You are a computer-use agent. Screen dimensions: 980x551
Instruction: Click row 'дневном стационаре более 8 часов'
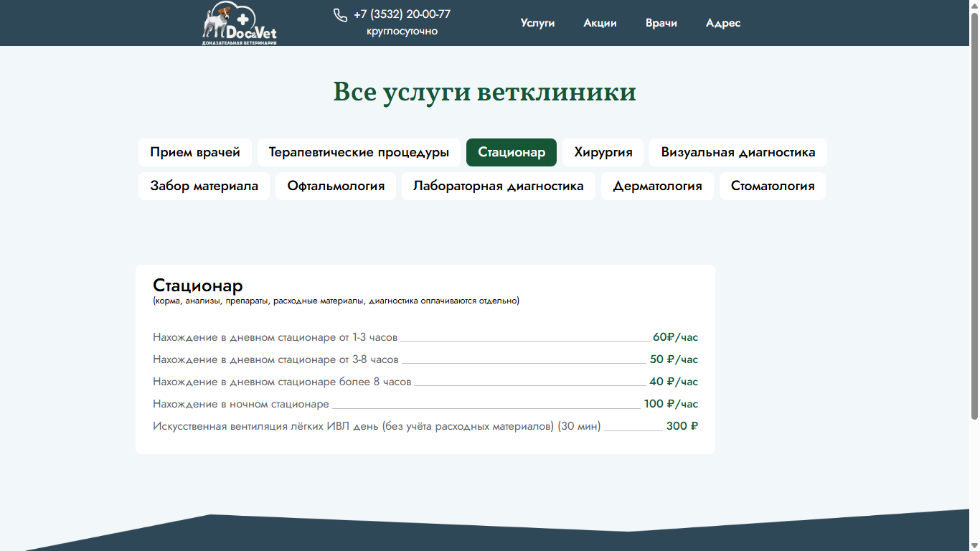pyautogui.click(x=425, y=382)
